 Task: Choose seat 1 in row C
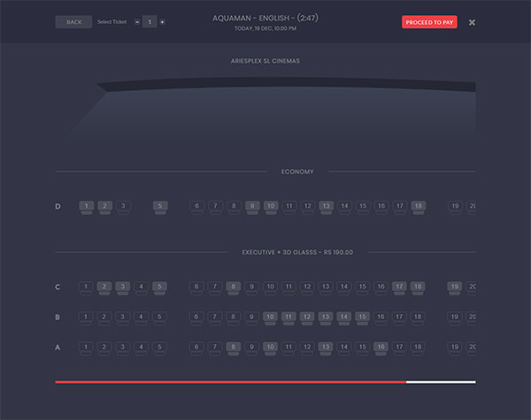click(x=86, y=287)
